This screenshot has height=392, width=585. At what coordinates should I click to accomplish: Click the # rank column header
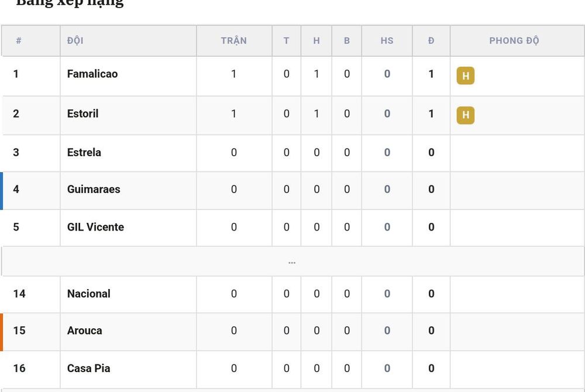19,40
